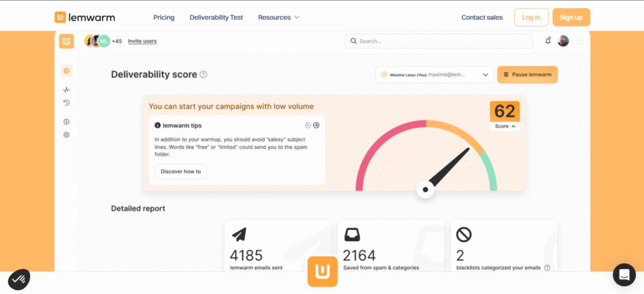Open the apps grid icon
644x294 pixels.
coord(580,41)
